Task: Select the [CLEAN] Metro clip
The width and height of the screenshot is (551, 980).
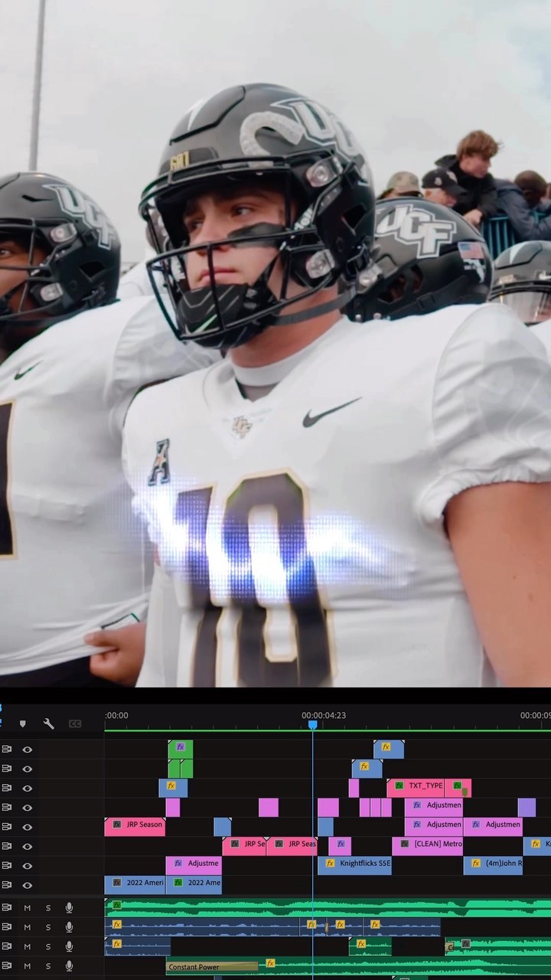Action: click(x=436, y=844)
